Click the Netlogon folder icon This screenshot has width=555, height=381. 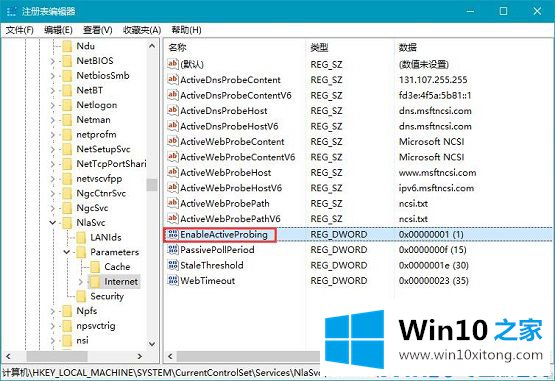[67, 105]
